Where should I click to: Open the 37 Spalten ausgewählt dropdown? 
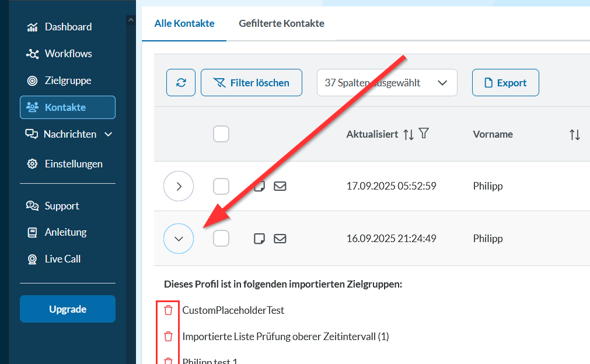386,83
